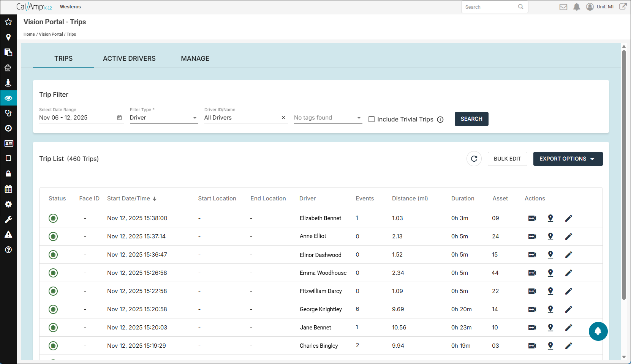Viewport: 631px width, 364px height.
Task: Click the documents copy sidebar icon
Action: [x=8, y=52]
